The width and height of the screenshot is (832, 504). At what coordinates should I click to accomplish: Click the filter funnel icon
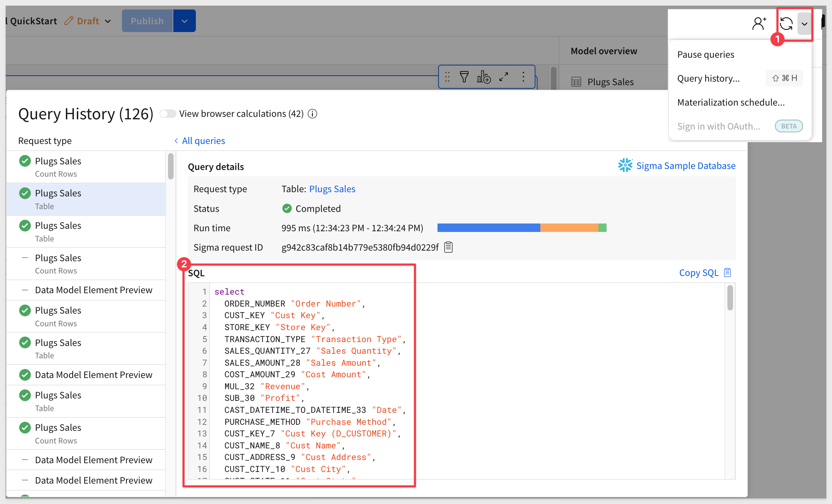point(464,77)
